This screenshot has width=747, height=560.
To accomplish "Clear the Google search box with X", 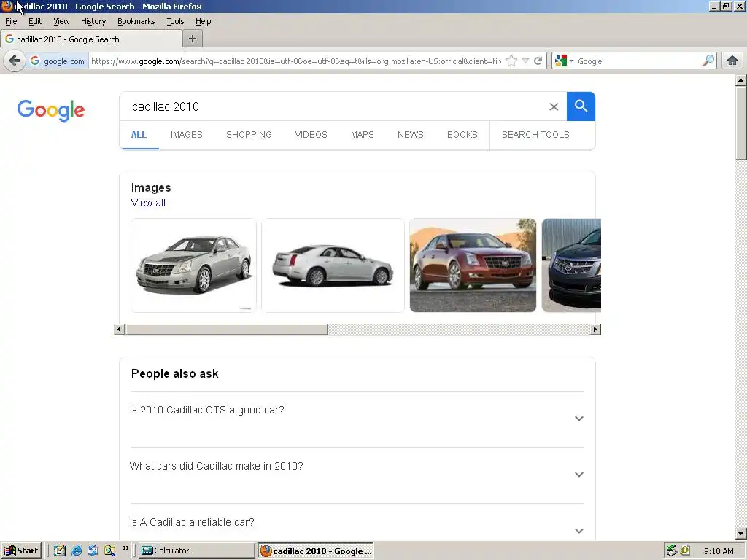I will coord(554,106).
